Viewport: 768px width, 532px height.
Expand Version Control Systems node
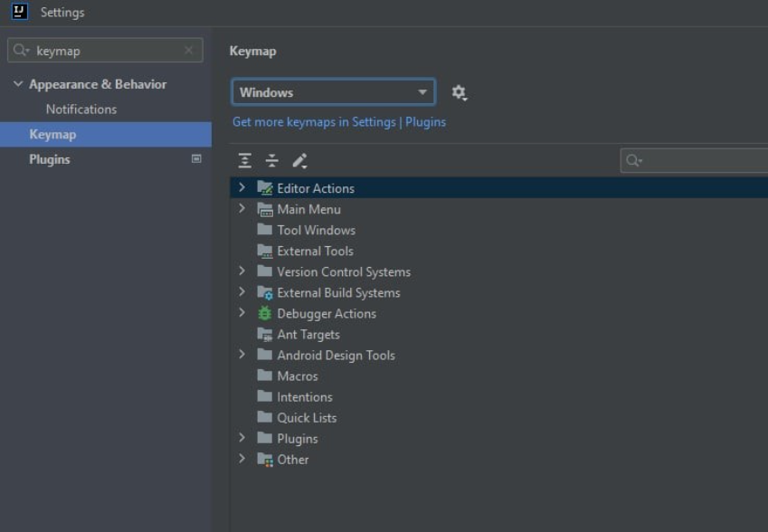(x=242, y=271)
